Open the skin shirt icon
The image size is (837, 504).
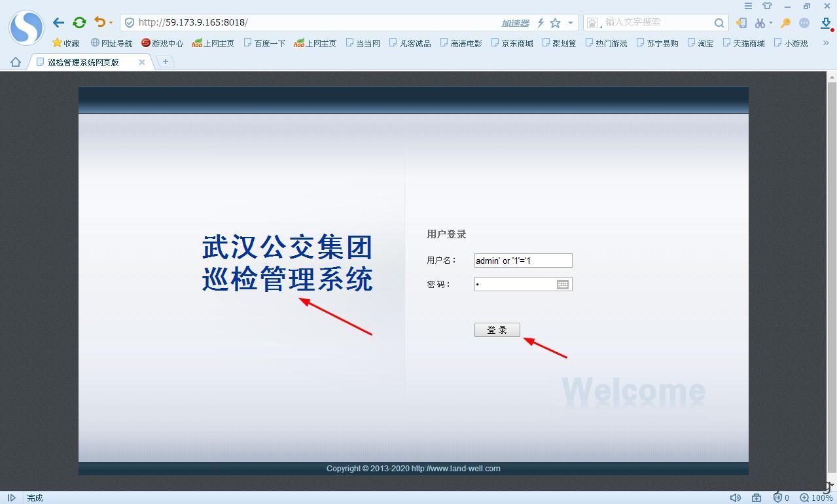pyautogui.click(x=767, y=6)
